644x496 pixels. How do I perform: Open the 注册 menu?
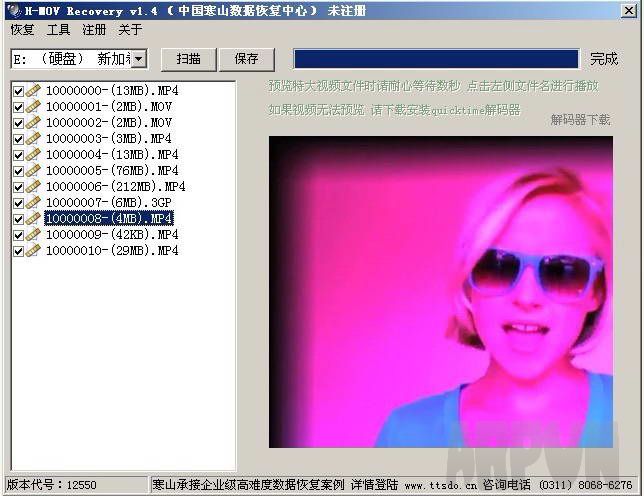[94, 30]
